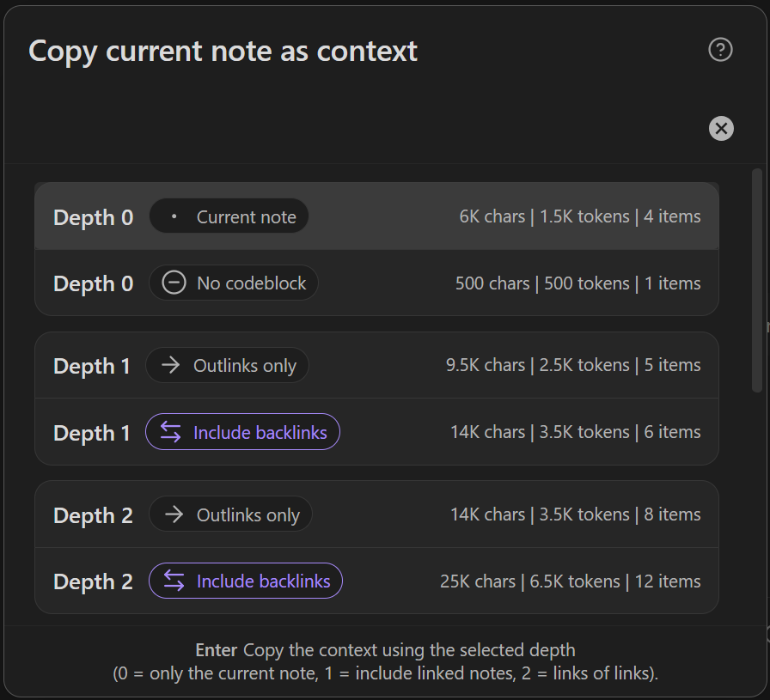770x700 pixels.
Task: Click the 25K chars 6.5K tokens stats
Action: click(570, 581)
